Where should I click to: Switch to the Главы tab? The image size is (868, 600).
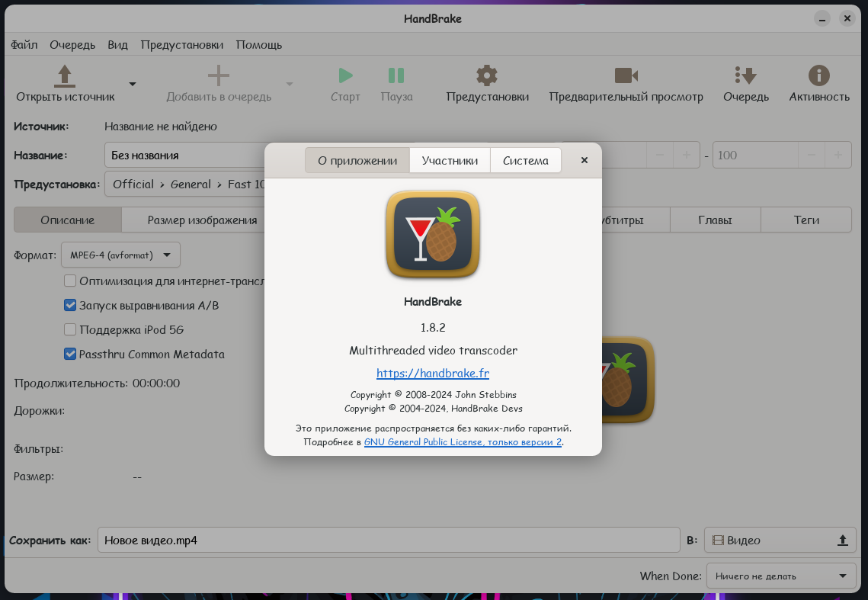716,220
